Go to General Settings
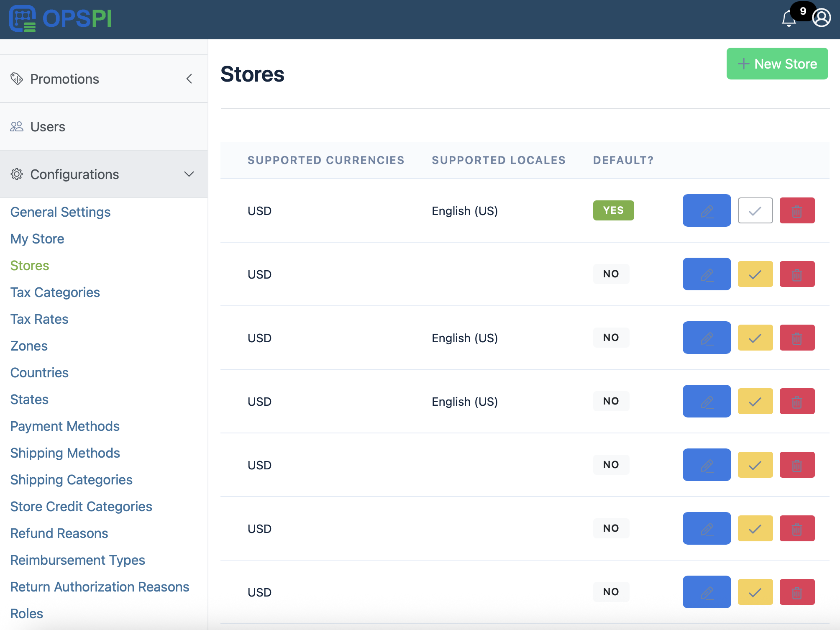Viewport: 840px width, 630px height. pyautogui.click(x=60, y=212)
